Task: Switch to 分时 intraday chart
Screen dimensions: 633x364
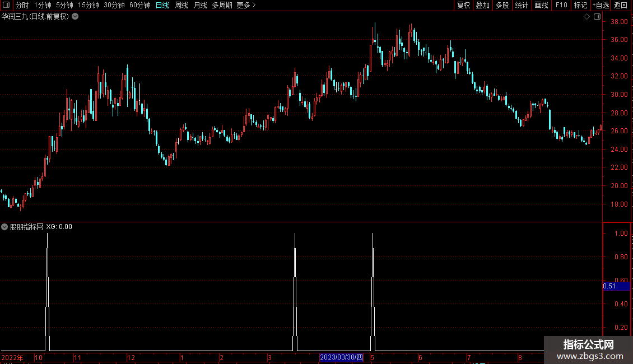Action: tap(22, 5)
